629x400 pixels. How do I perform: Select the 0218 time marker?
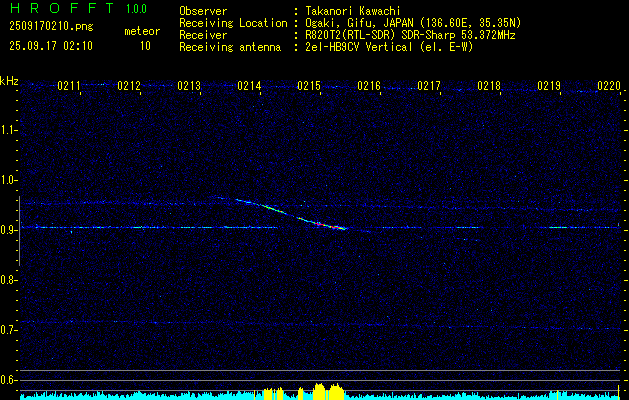pyautogui.click(x=489, y=87)
